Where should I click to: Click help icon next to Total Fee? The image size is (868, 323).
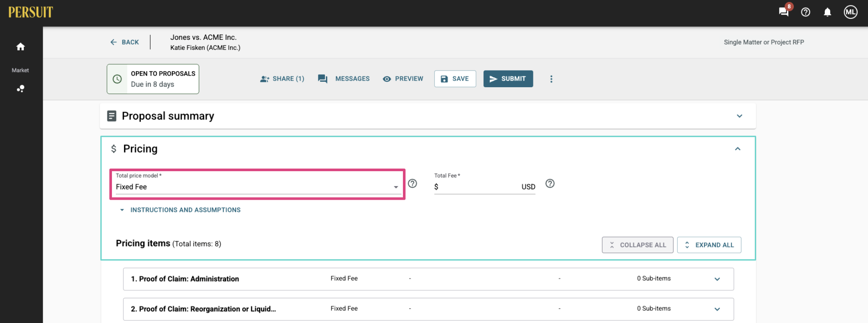click(550, 184)
